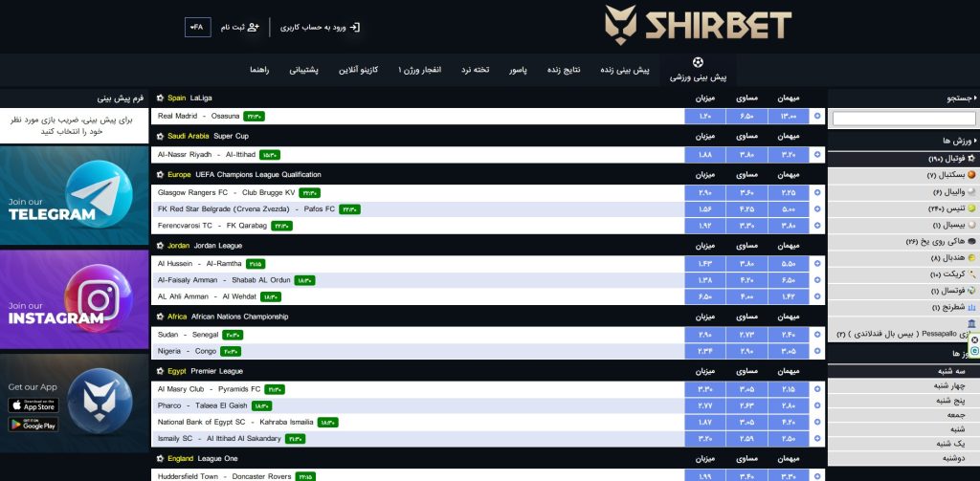Select بسکتبال basketball in sports list

coord(903,175)
